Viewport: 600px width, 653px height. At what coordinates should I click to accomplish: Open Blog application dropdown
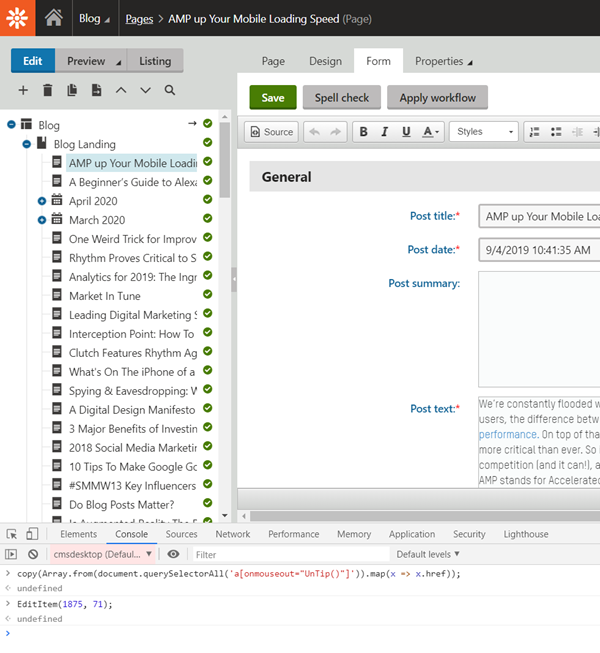coord(95,19)
